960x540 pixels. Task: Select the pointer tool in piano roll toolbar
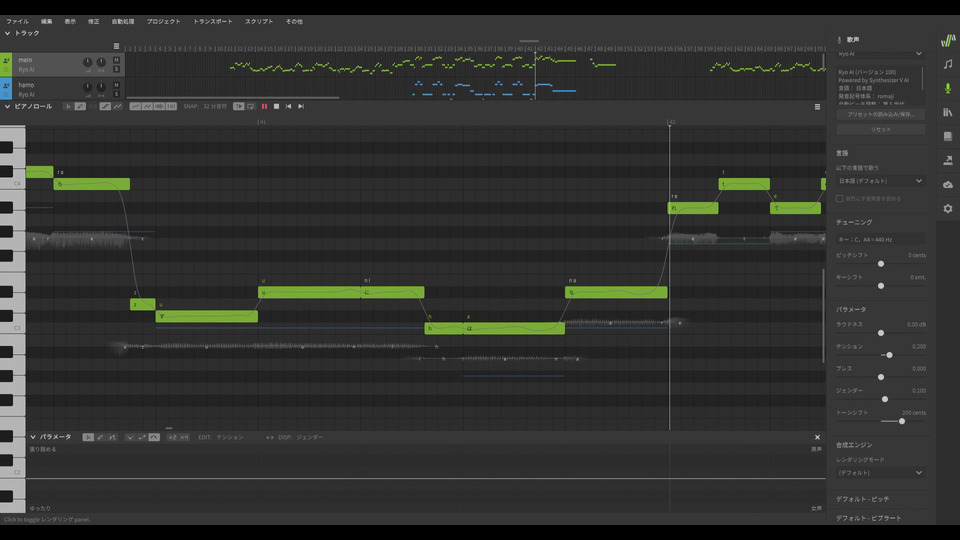[x=68, y=107]
